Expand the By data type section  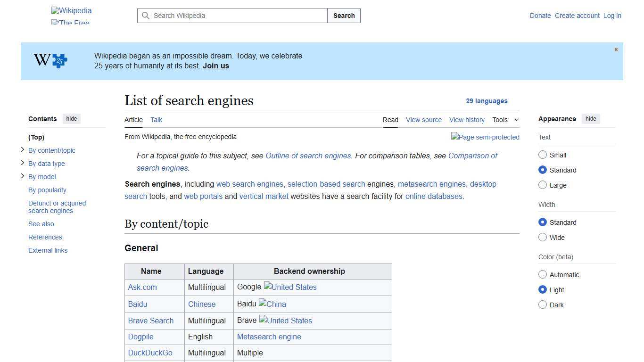(x=22, y=163)
